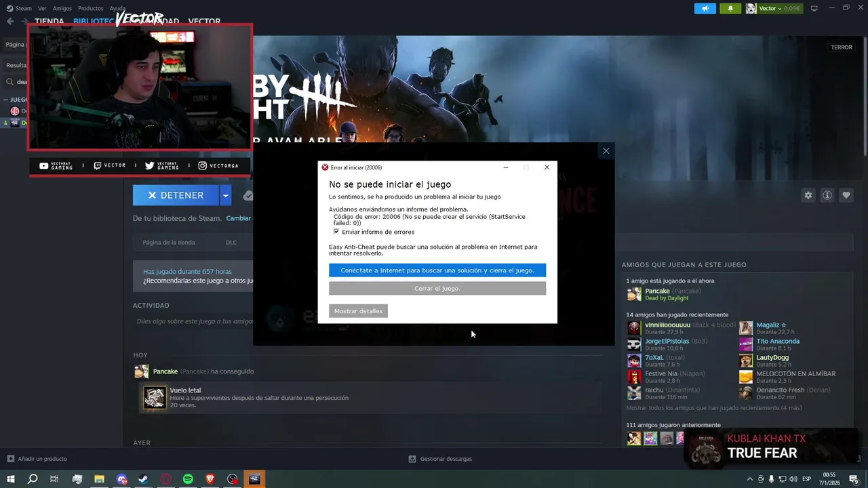Open Dead by Daylight taskbar icon

255,479
